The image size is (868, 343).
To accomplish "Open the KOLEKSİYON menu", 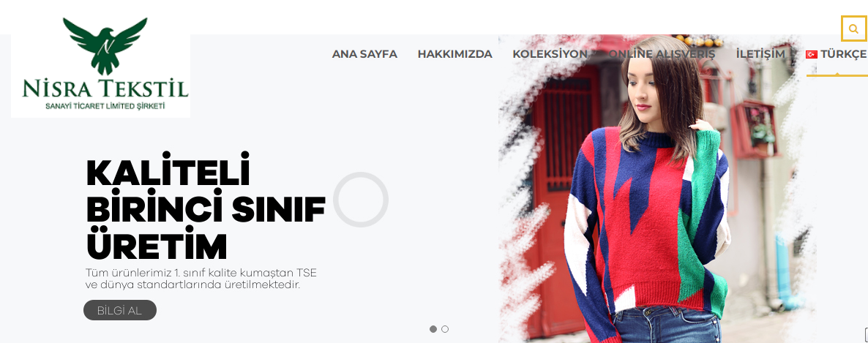I will coord(550,54).
